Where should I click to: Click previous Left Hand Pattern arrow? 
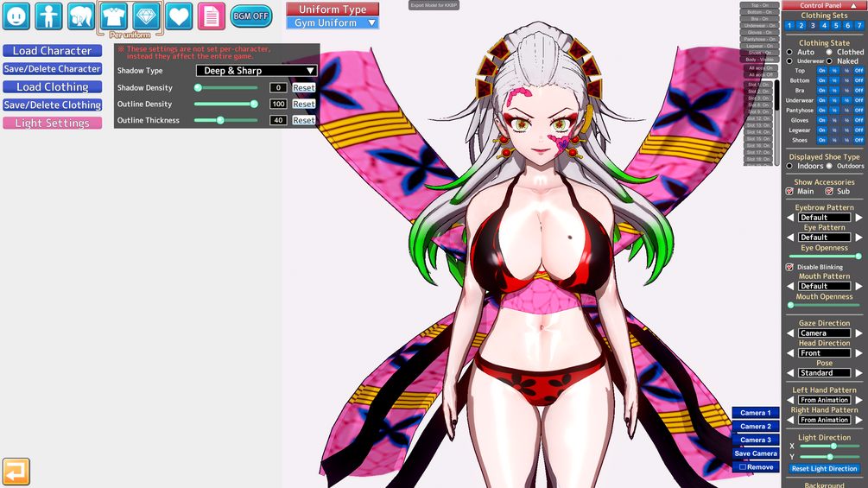click(x=790, y=400)
